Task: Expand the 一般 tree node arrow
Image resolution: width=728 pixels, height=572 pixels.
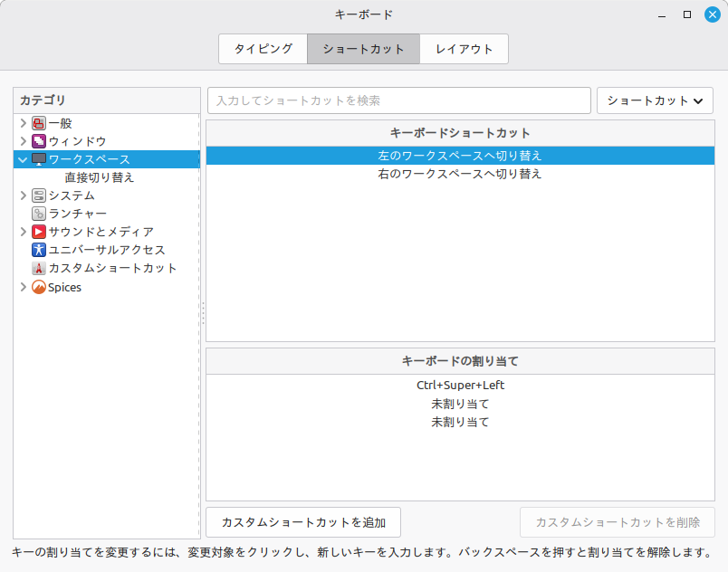Action: (x=24, y=123)
